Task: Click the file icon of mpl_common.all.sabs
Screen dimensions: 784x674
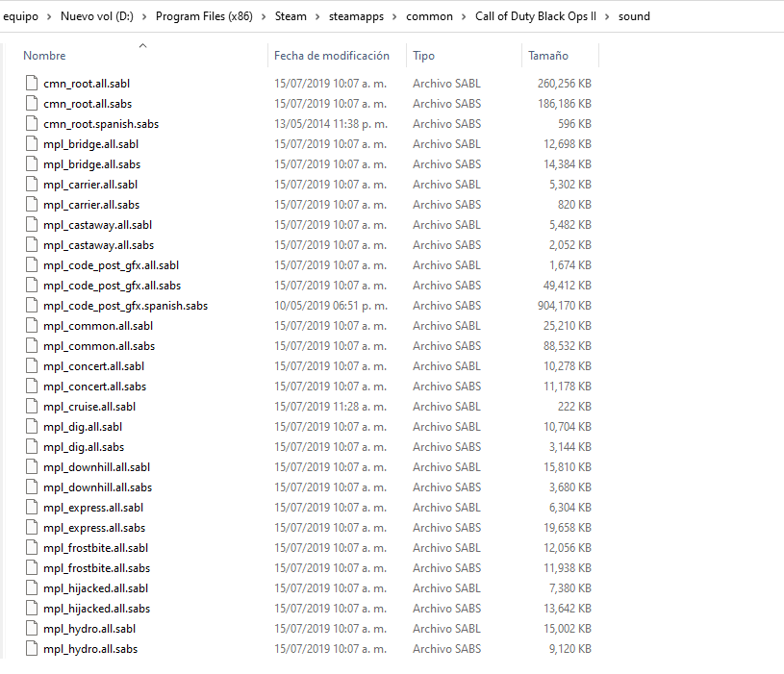Action: [x=32, y=346]
